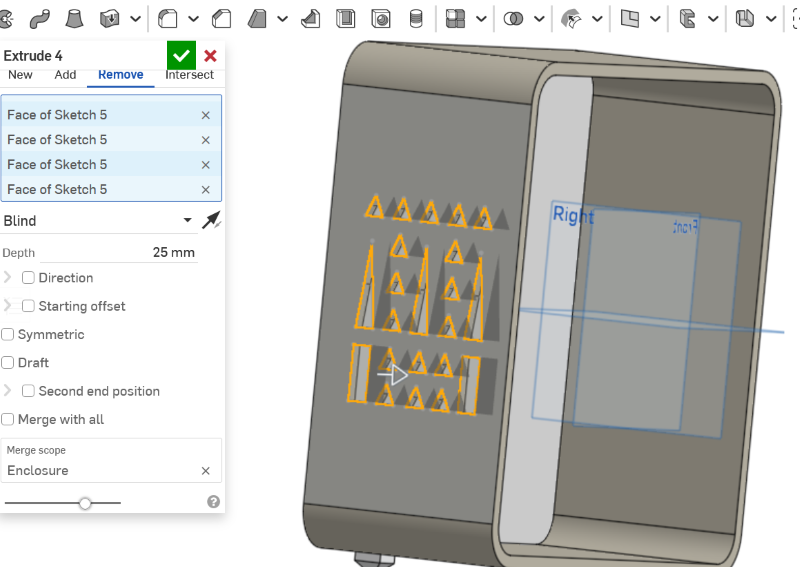Switch to the Intersect tab
The width and height of the screenshot is (800, 567).
tap(189, 75)
